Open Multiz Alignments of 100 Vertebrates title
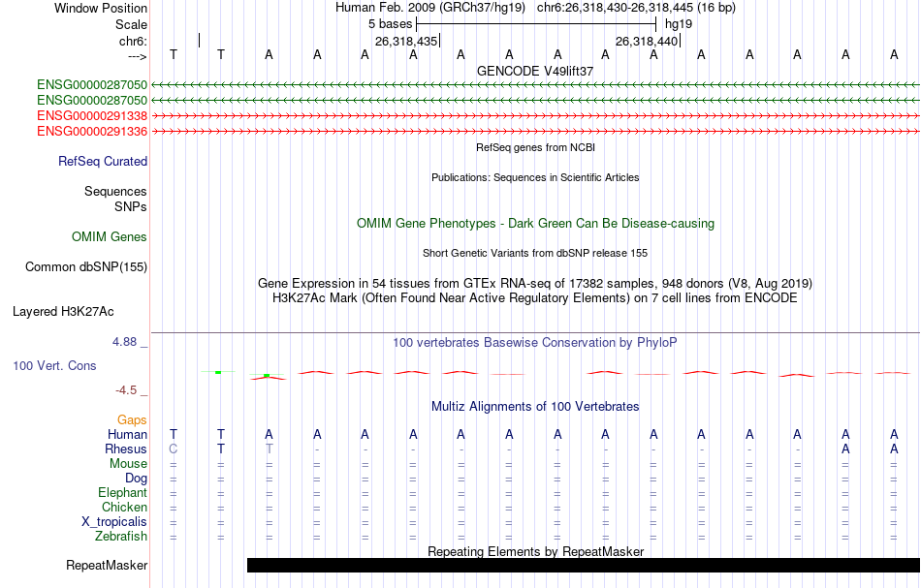 (535, 406)
